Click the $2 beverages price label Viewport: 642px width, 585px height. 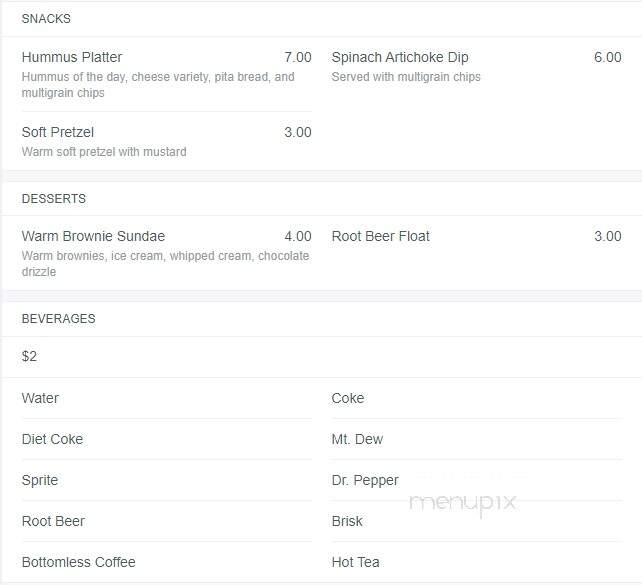pyautogui.click(x=29, y=357)
